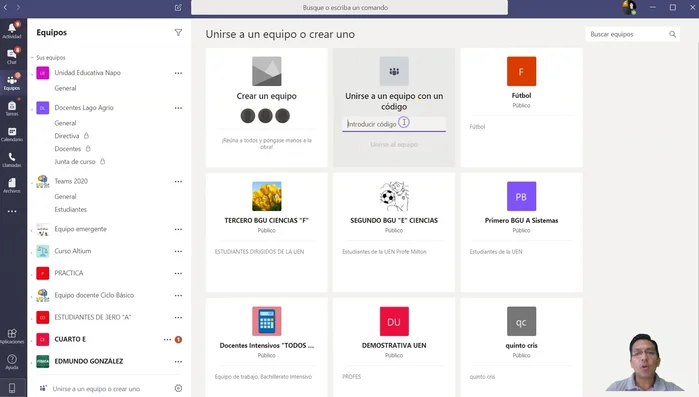Go forward with the navigation arrow
Viewport: 699px width, 397px height.
18,7
